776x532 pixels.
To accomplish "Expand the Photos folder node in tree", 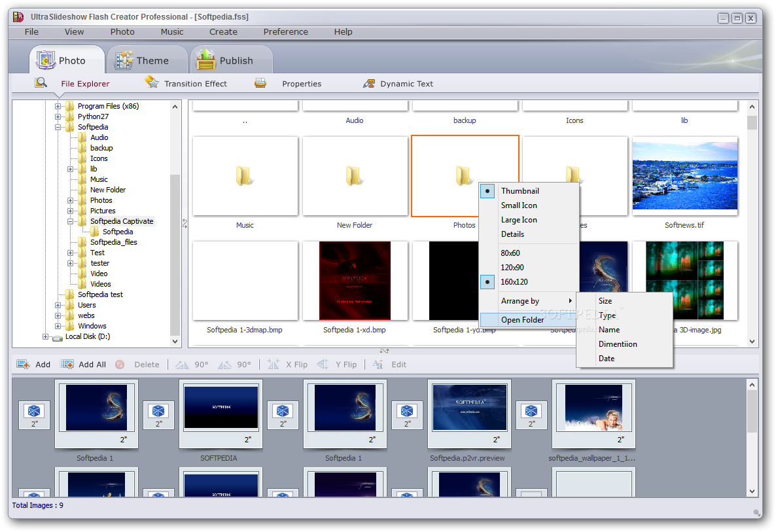I will click(x=70, y=200).
